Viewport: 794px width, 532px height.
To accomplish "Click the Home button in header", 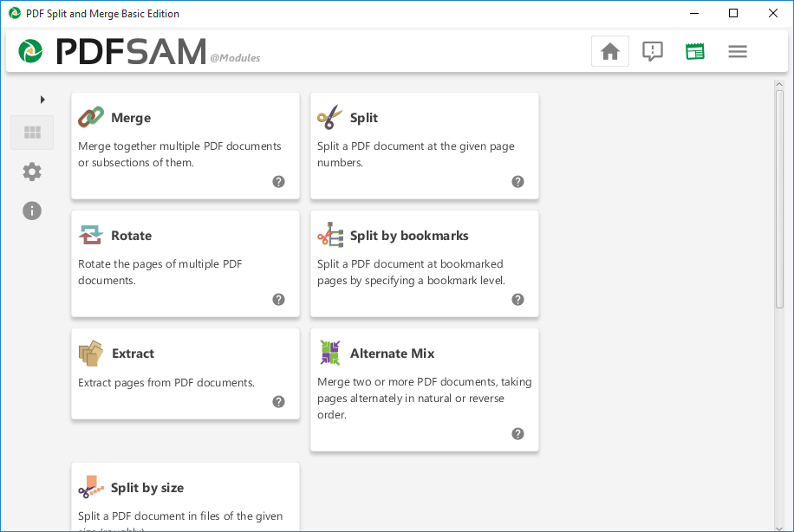I will [x=610, y=51].
